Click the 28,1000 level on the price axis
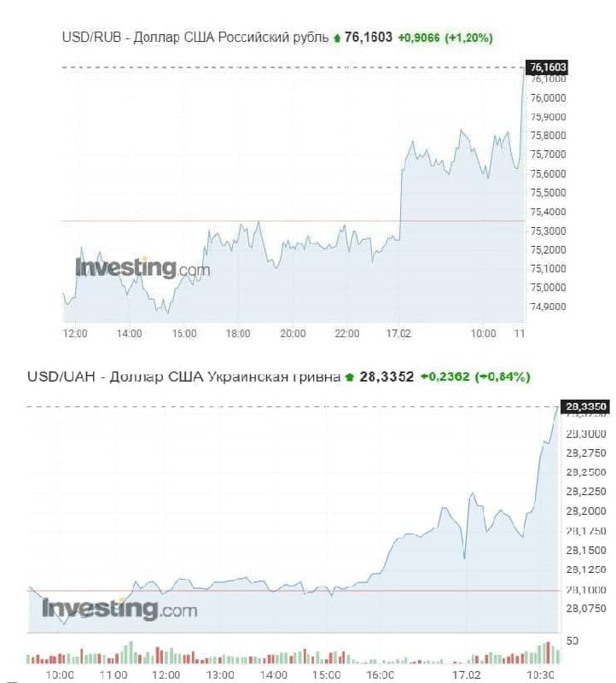 (584, 589)
